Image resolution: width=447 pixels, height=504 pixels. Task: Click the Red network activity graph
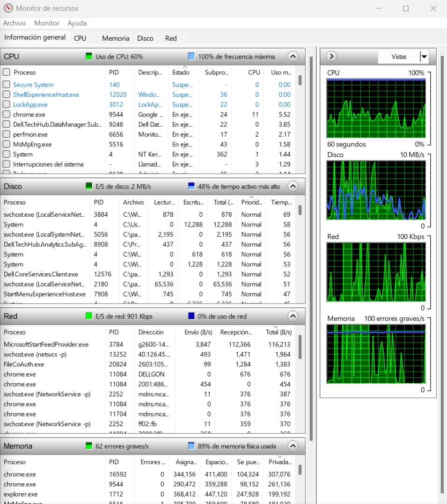click(x=376, y=272)
